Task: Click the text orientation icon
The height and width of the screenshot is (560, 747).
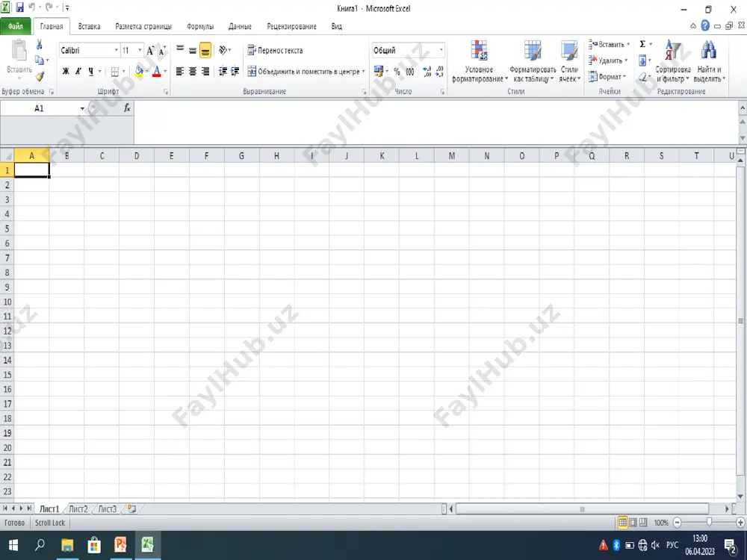Action: click(223, 50)
